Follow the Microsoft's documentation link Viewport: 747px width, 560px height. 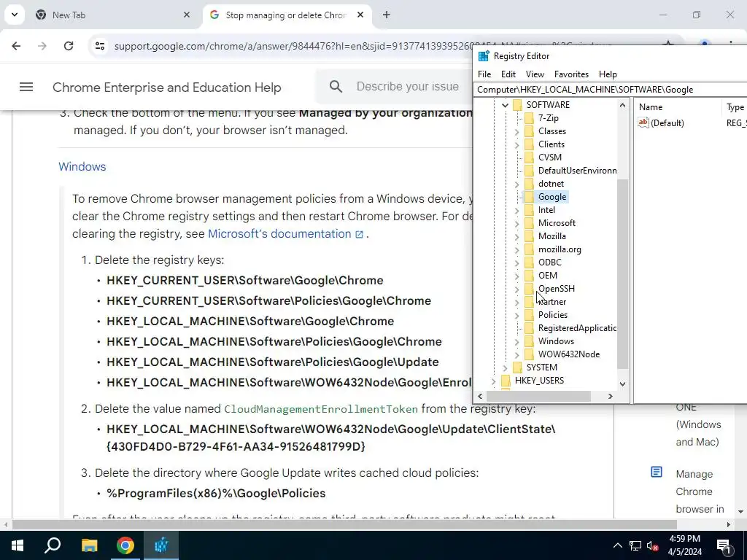(285, 234)
